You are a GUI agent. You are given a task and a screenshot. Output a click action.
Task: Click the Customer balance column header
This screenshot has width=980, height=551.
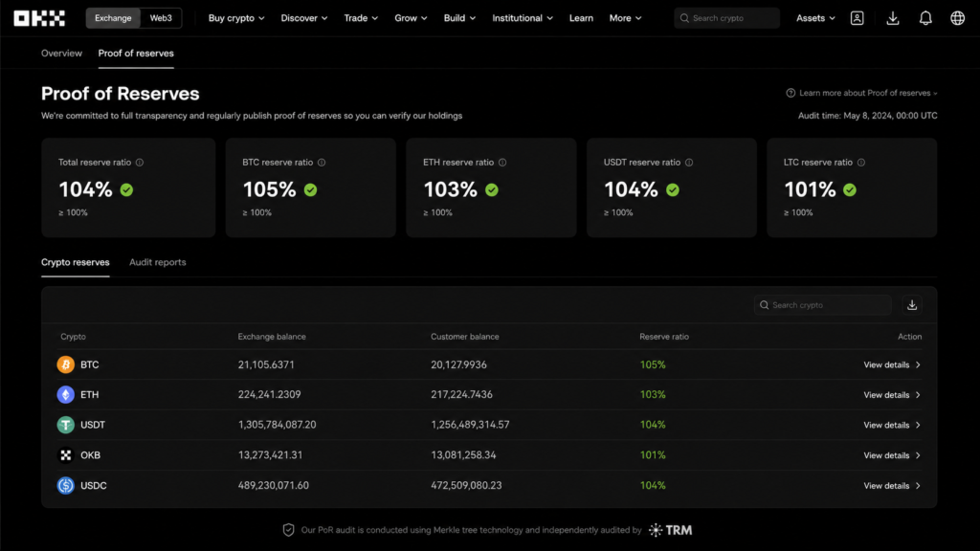coord(465,337)
